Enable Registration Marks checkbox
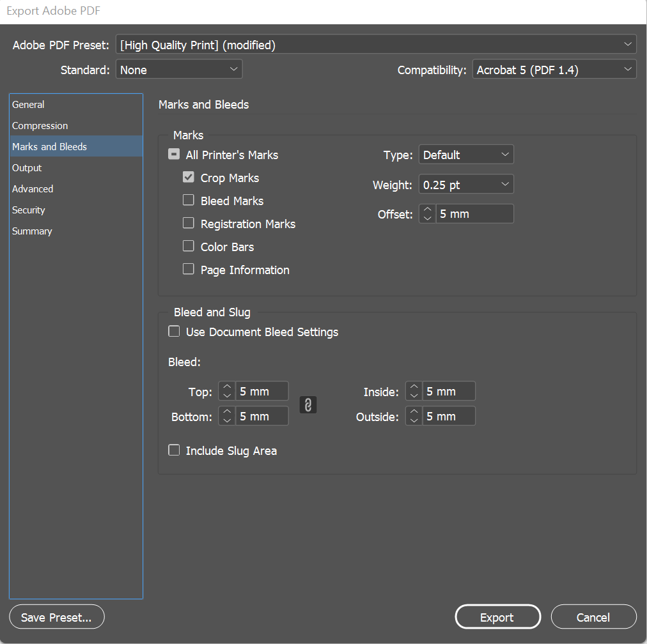This screenshot has height=644, width=647. 189,224
